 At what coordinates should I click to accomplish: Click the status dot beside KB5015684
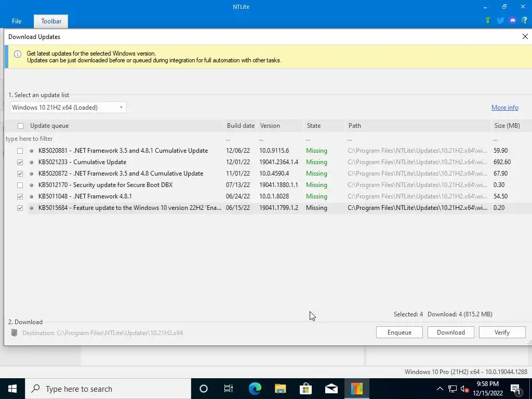[x=32, y=208]
